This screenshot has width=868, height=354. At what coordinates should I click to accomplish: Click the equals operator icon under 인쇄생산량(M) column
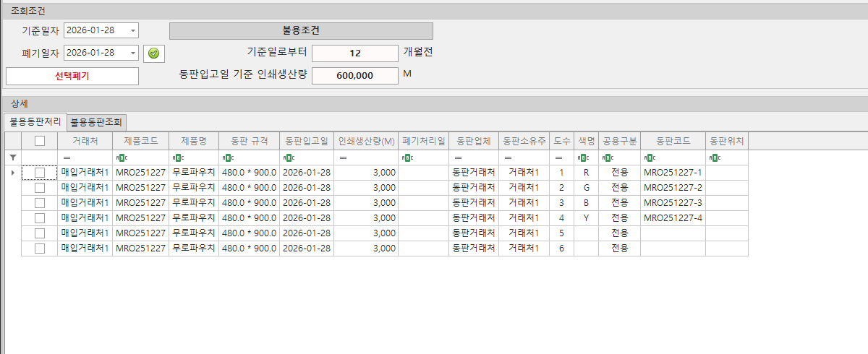click(x=343, y=157)
